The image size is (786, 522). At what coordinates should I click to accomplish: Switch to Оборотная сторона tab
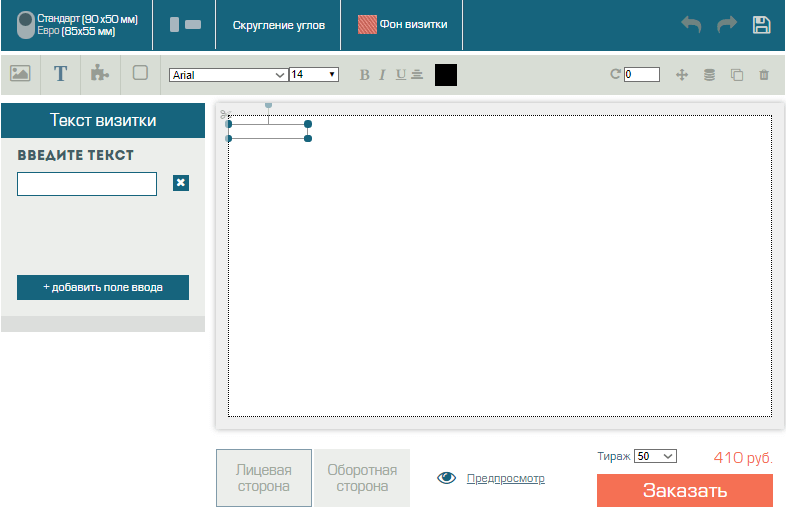[x=362, y=478]
